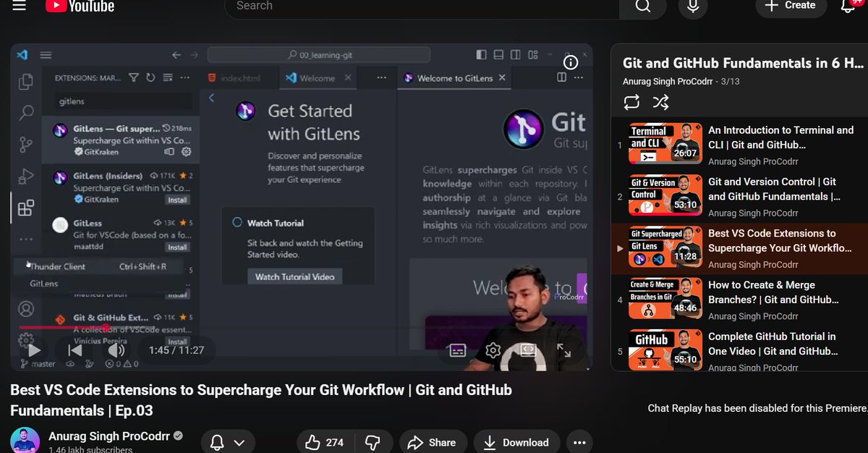
Task: Like the video (274)
Action: [325, 442]
